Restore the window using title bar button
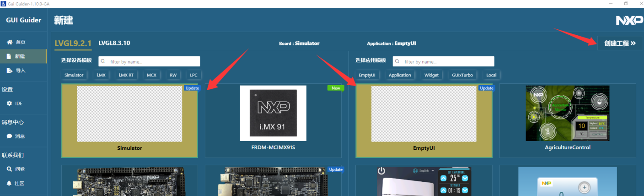Screen dimensions: 644x196 click(x=626, y=3)
